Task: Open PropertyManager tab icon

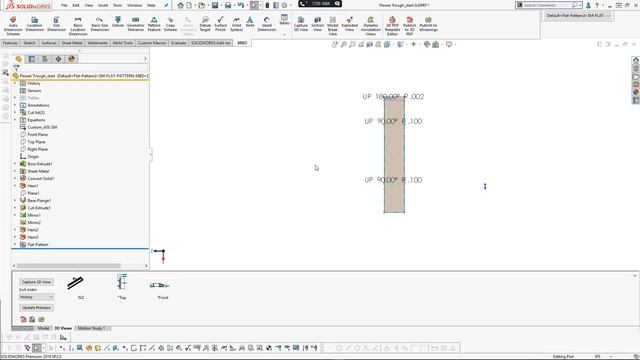Action: tap(31, 59)
